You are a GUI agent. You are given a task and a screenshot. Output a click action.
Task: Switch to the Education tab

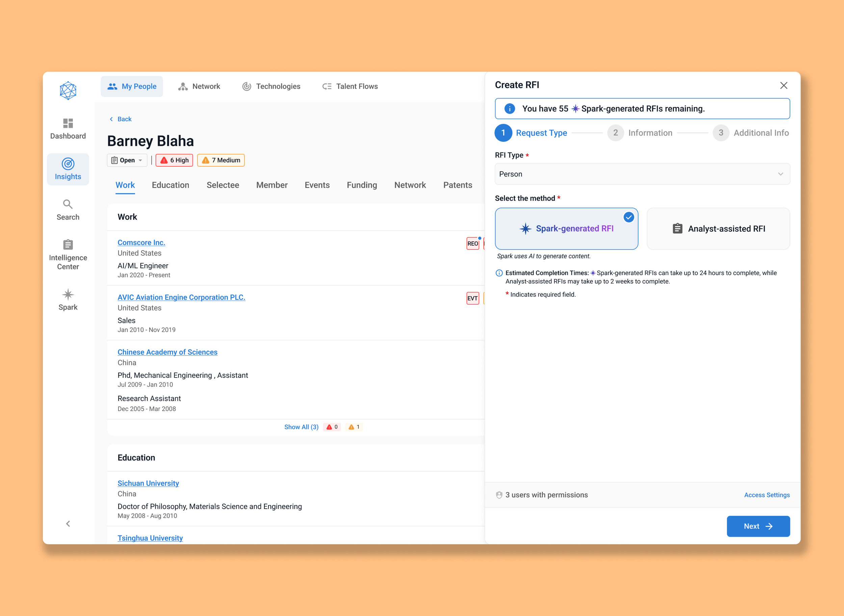[x=170, y=185]
